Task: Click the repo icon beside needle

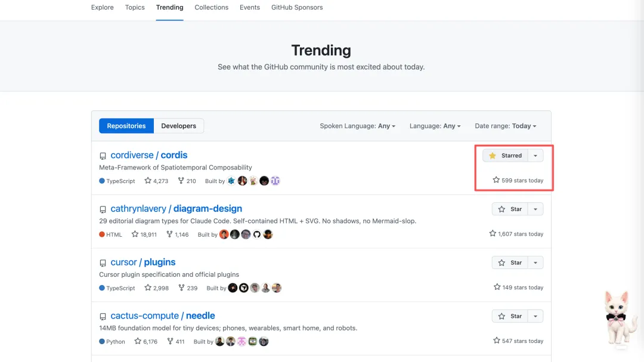Action: point(103,317)
